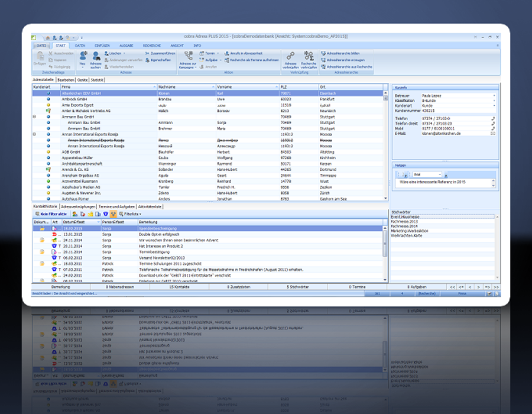Jump to last record with >> button

point(496,287)
